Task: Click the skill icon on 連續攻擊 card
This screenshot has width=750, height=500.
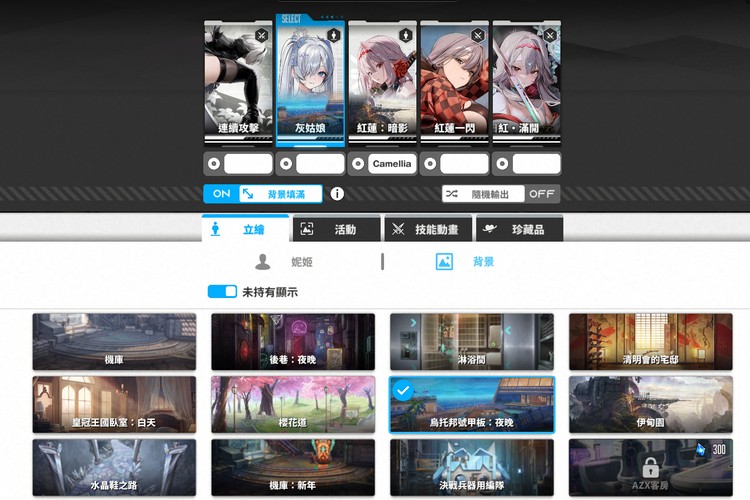Action: (262, 35)
